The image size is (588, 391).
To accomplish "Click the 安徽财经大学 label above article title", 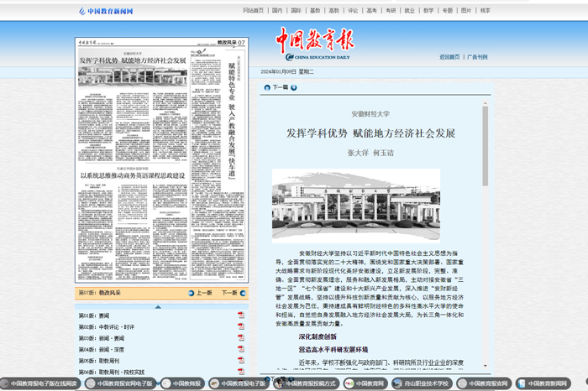I will [x=370, y=114].
